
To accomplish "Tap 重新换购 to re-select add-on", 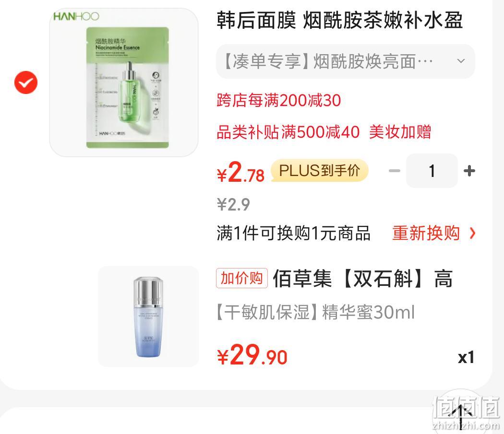I will pos(426,233).
